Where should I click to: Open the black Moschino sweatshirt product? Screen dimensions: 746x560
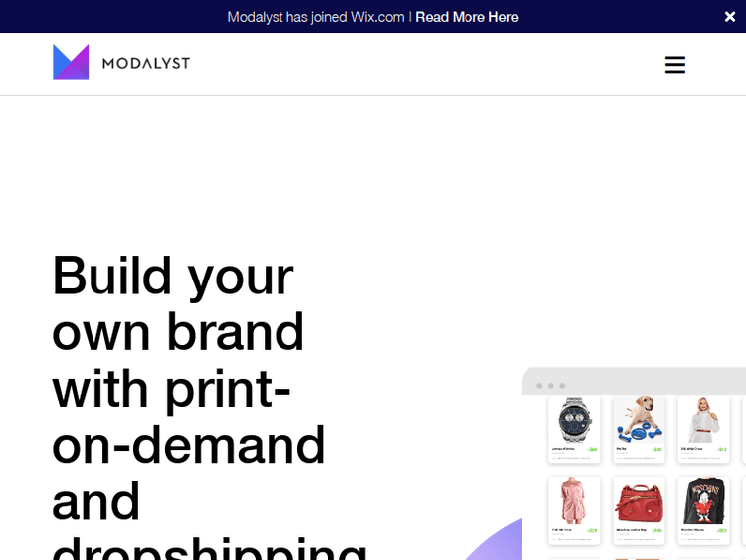click(x=703, y=503)
